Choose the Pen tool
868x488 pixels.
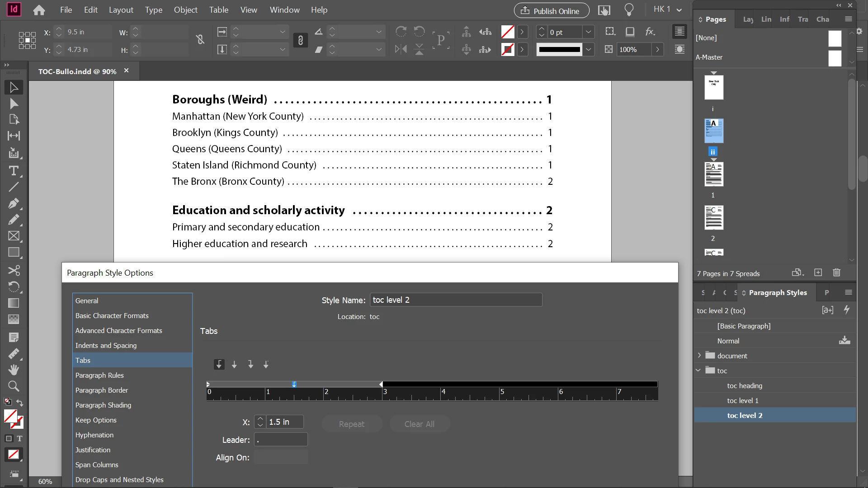tap(14, 203)
